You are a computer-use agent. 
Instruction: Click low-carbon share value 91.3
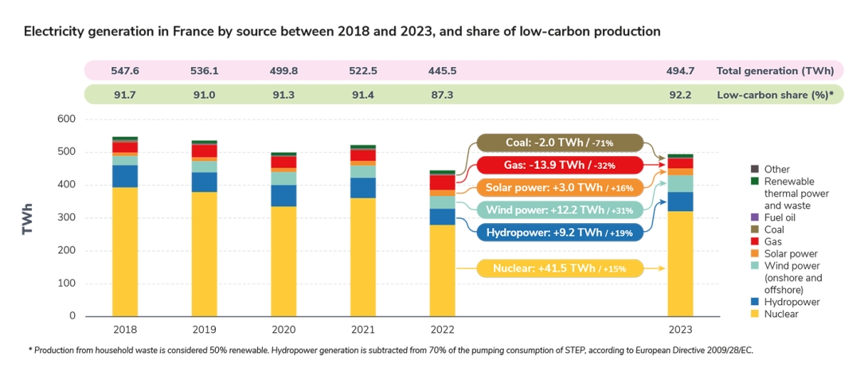point(284,95)
